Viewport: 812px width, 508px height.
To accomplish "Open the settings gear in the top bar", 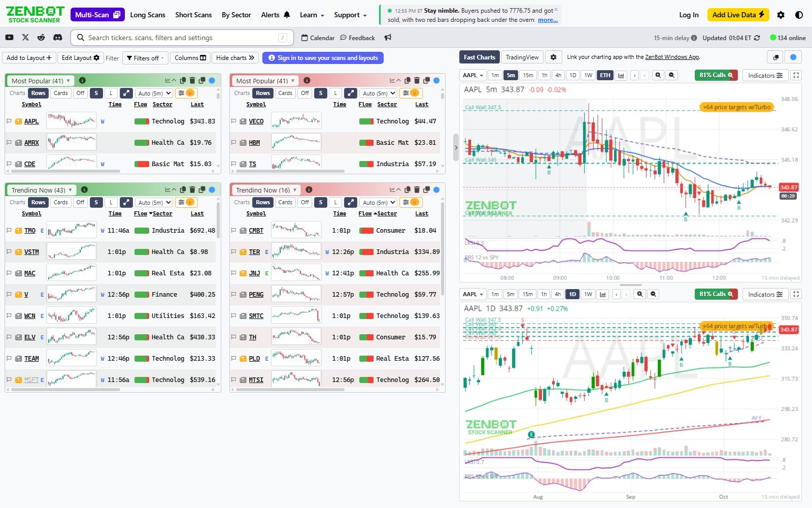I will click(781, 15).
